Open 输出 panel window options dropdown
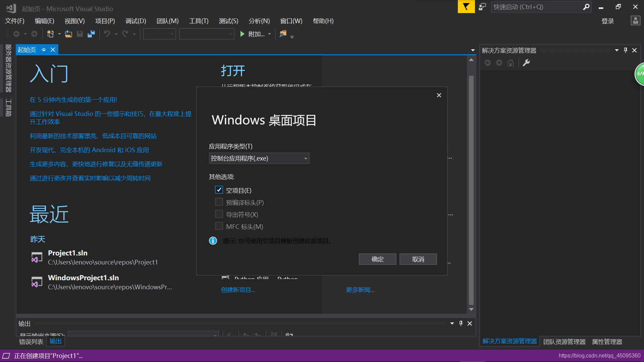The height and width of the screenshot is (362, 644). 452,323
